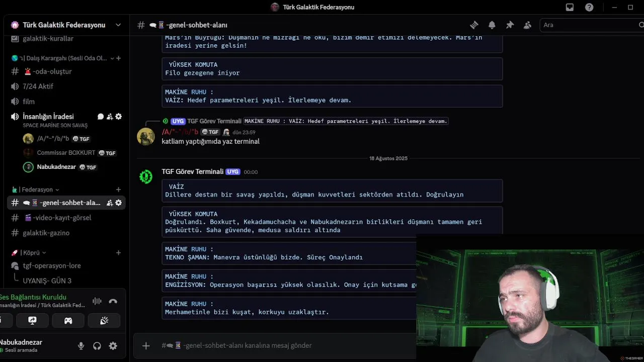Show pinned messages with the pin icon
The height and width of the screenshot is (362, 644).
click(510, 25)
